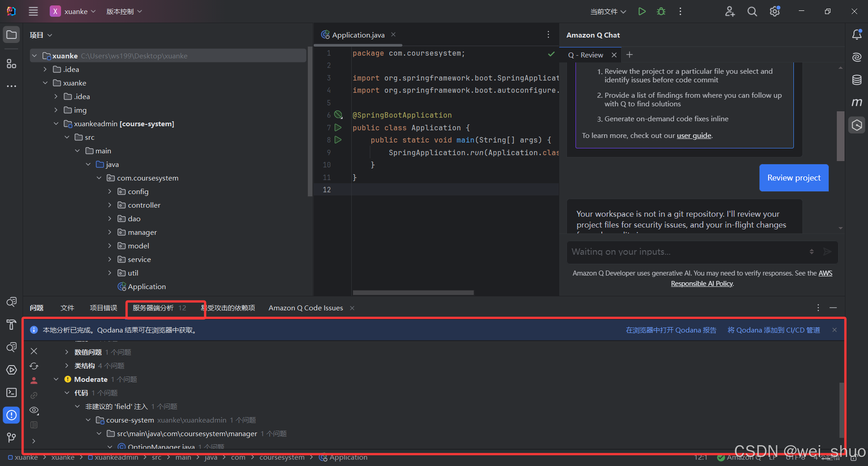Viewport: 868px width, 466px height.
Task: Open the 版本控制 dropdown
Action: pos(124,11)
